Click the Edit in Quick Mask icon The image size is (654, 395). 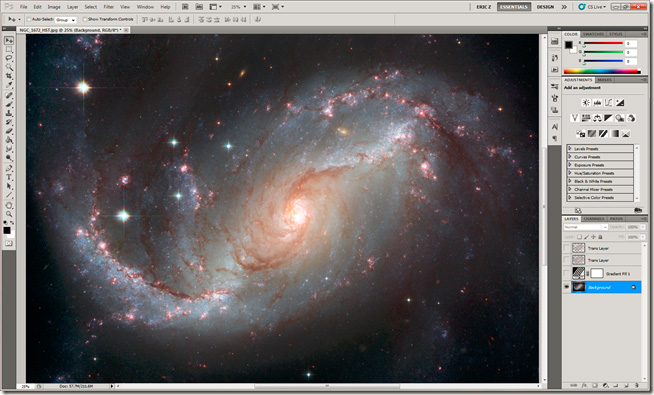click(x=9, y=243)
